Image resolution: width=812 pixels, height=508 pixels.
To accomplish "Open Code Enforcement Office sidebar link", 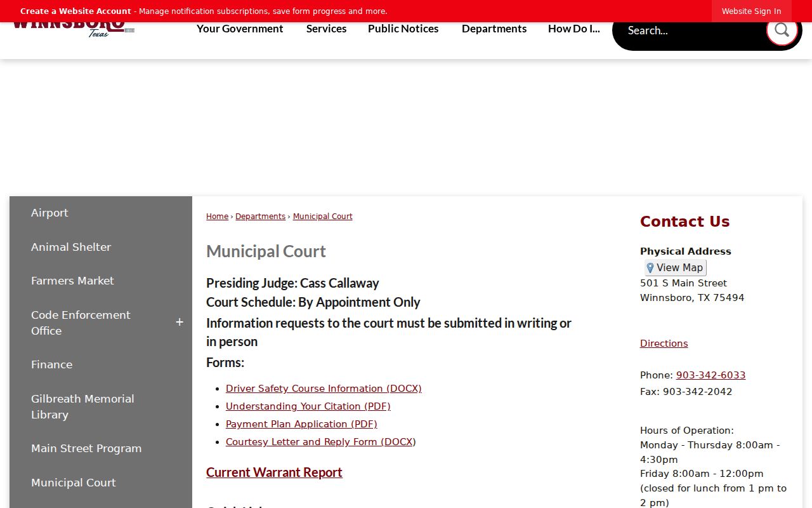I will click(x=81, y=323).
